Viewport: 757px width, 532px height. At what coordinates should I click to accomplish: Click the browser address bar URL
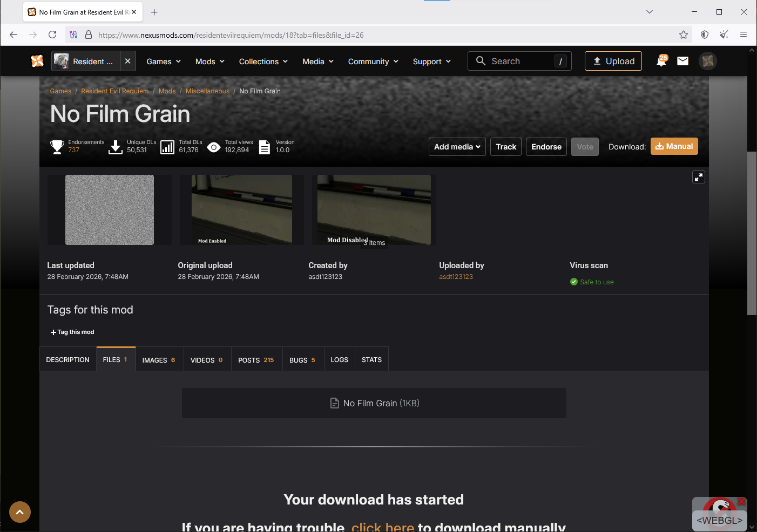(x=231, y=35)
